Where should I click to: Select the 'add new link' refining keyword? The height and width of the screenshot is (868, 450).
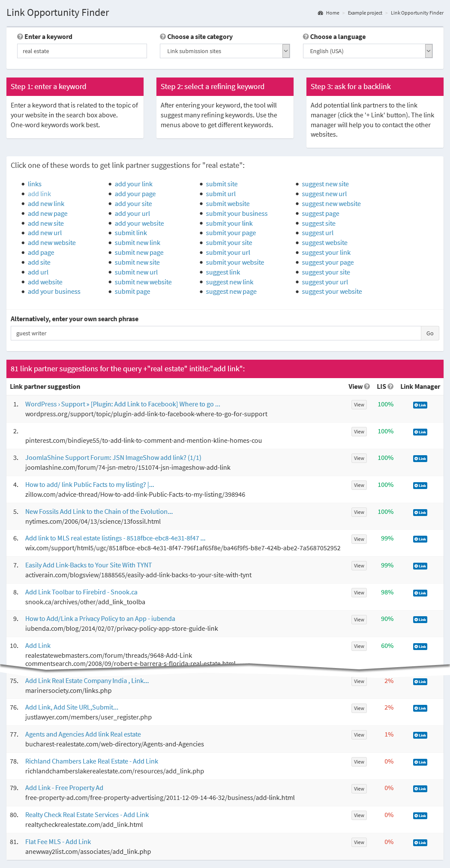(46, 204)
